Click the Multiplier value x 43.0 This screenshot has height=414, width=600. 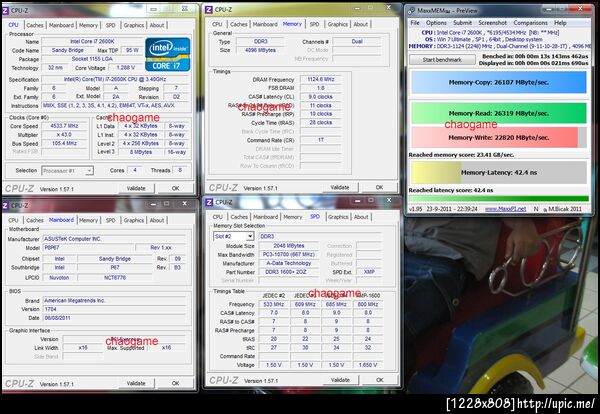[x=64, y=135]
